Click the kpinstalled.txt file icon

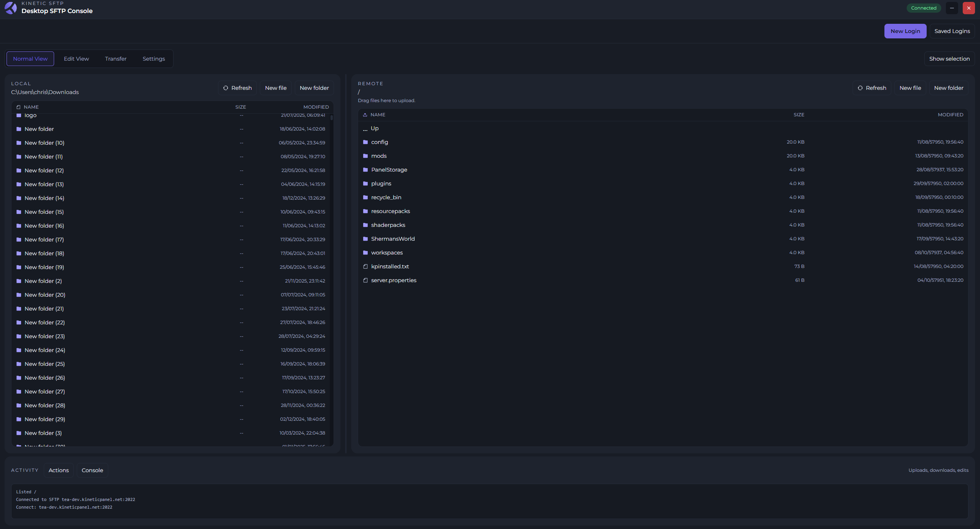pyautogui.click(x=365, y=266)
